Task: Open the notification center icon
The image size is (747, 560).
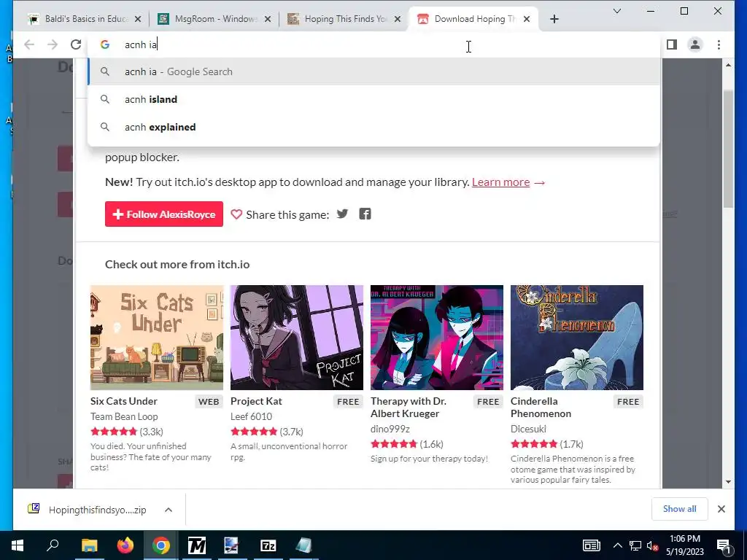Action: click(x=724, y=545)
